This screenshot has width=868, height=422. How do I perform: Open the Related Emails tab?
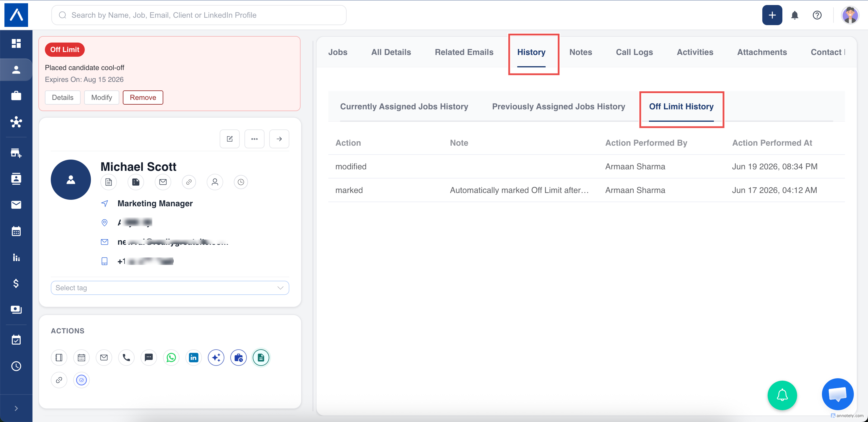[464, 52]
